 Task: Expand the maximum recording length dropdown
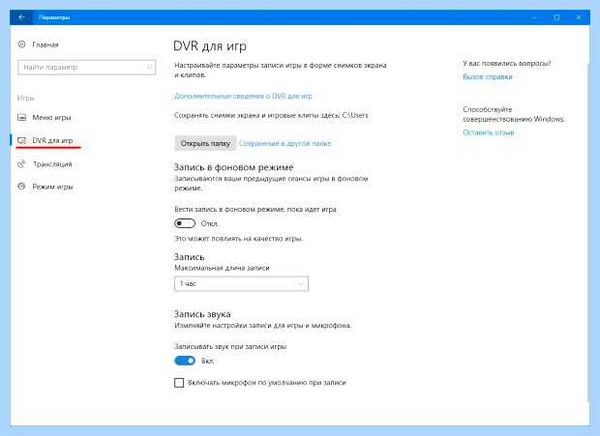(241, 284)
